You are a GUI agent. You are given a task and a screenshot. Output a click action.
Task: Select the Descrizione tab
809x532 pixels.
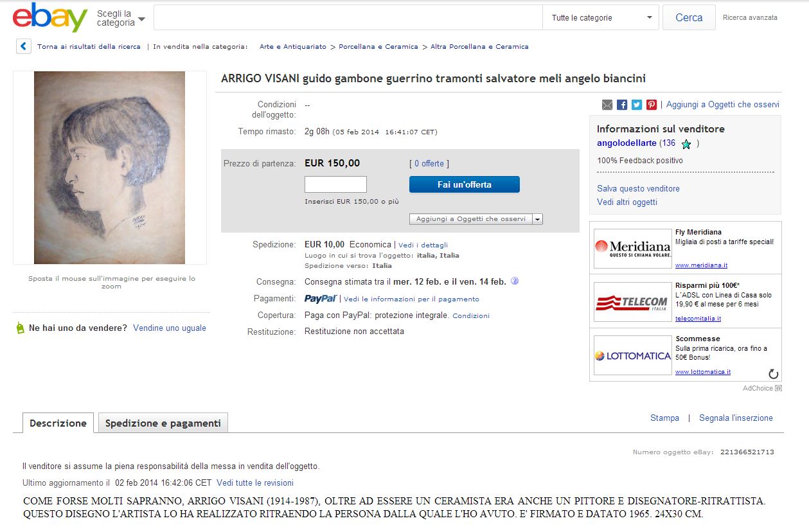pos(58,423)
